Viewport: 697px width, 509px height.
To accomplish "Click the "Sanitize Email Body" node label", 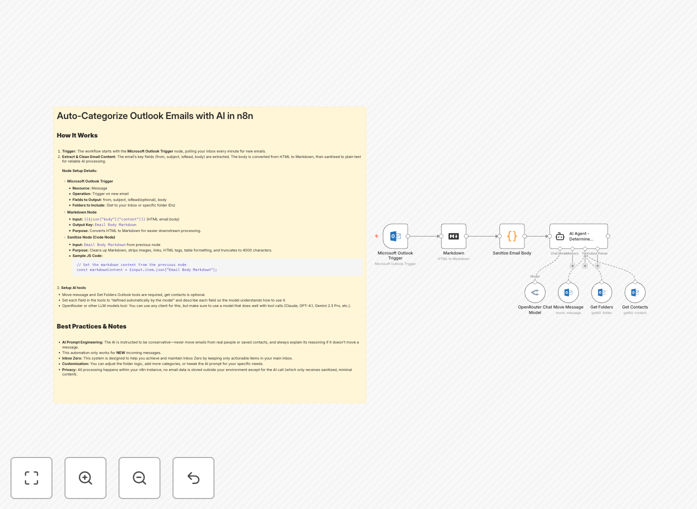I will [512, 253].
